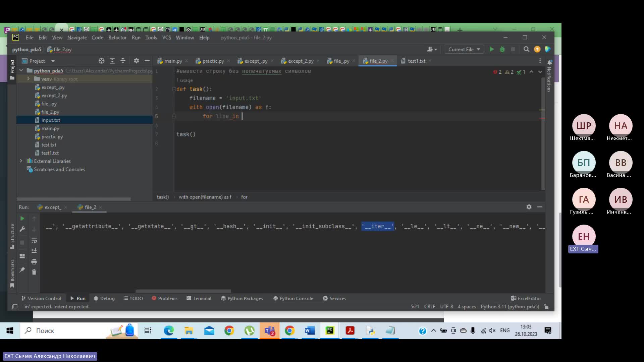
Task: Open the Problems tool window
Action: point(164,298)
